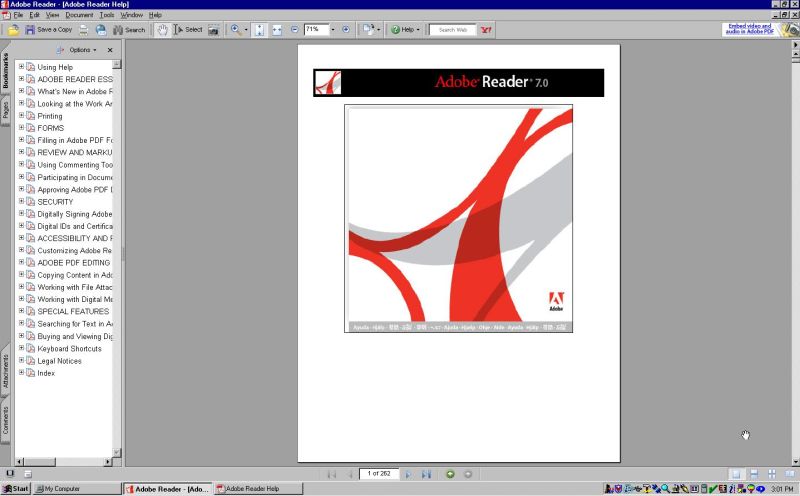Set Continuous Facing layout
Viewport: 800px width, 496px height.
(x=772, y=474)
